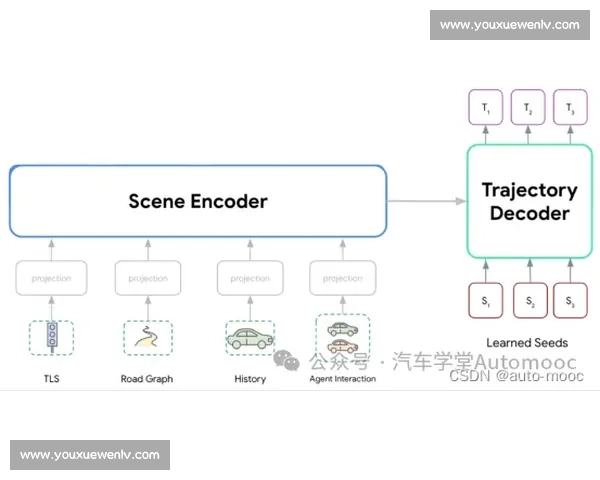Click the Scene Encoder block

(x=198, y=201)
